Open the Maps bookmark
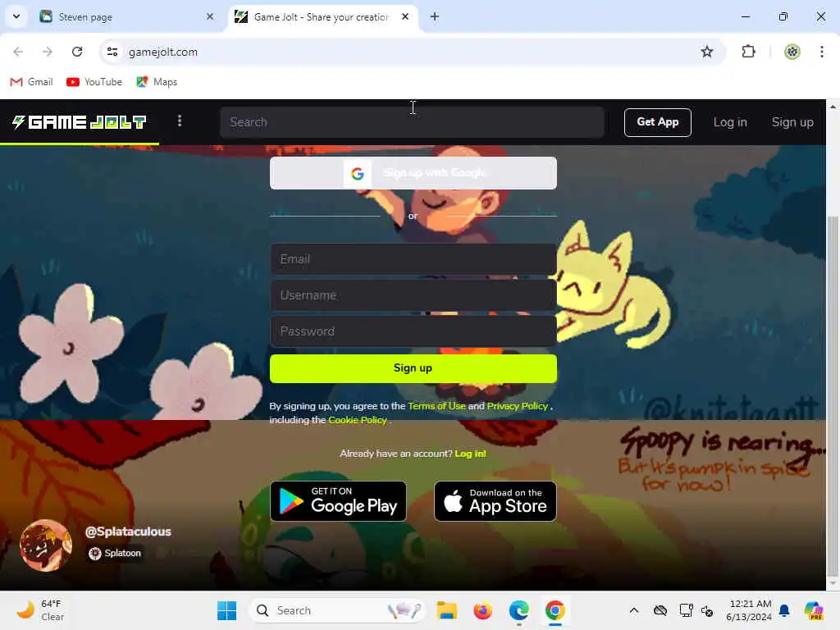 (157, 82)
